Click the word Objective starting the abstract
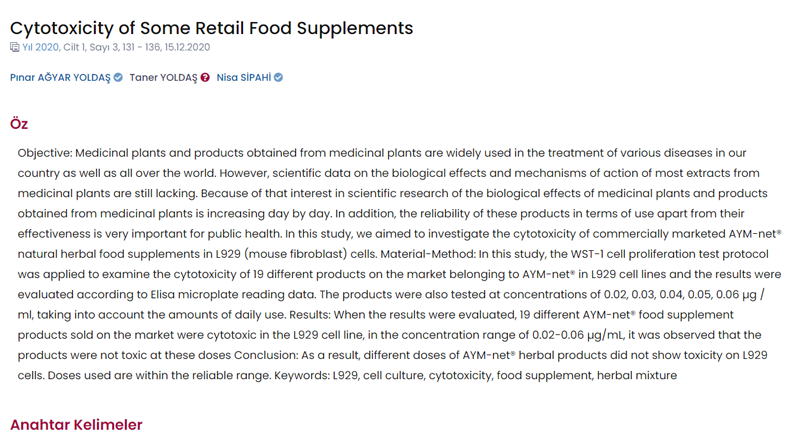792x442 pixels. pos(45,153)
